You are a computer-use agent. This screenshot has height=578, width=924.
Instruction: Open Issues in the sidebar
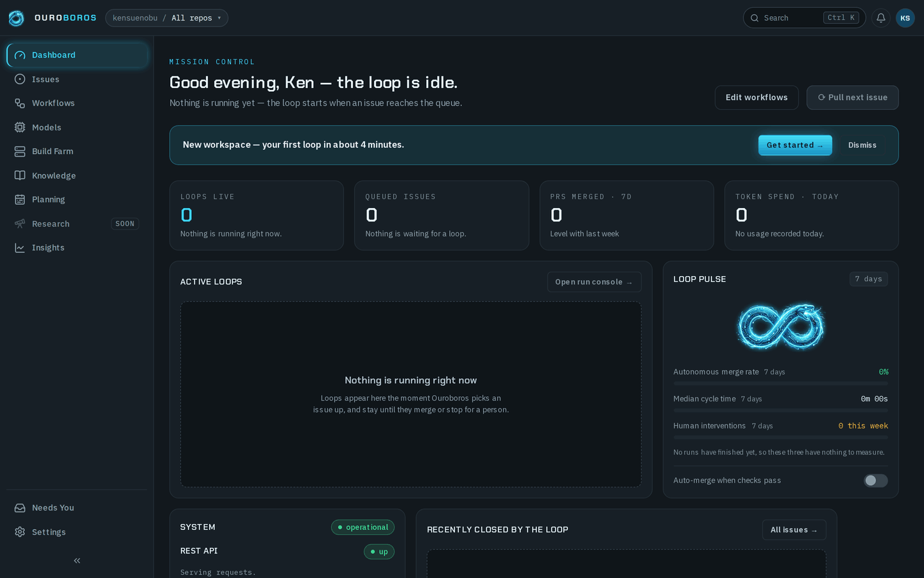coord(77,79)
